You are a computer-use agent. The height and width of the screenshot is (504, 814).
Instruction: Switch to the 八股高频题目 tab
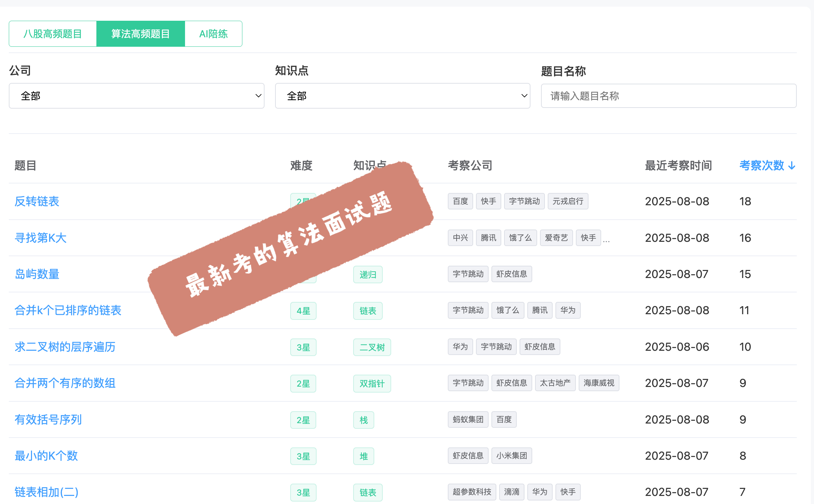coord(53,33)
